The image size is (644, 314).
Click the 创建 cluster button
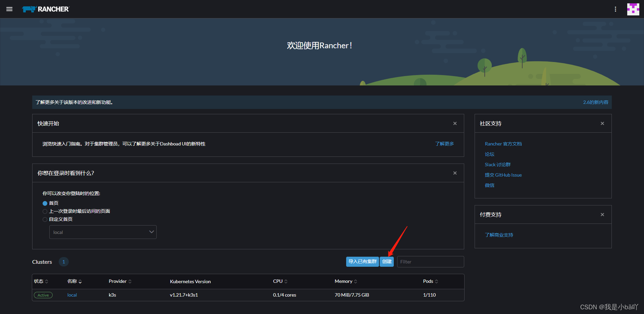point(387,261)
